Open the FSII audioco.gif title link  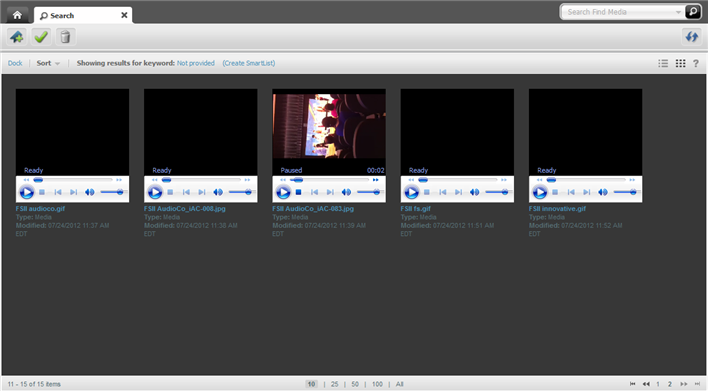point(40,209)
